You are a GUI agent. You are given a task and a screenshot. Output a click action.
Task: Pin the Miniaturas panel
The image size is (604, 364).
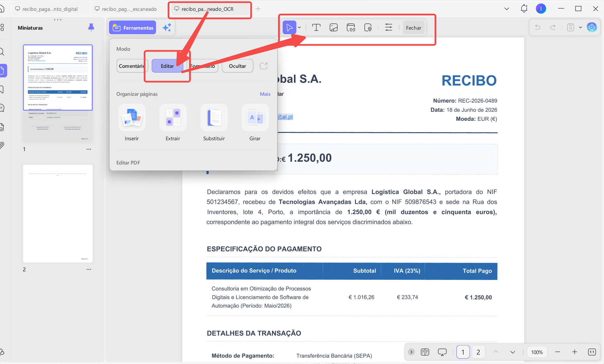tap(91, 27)
